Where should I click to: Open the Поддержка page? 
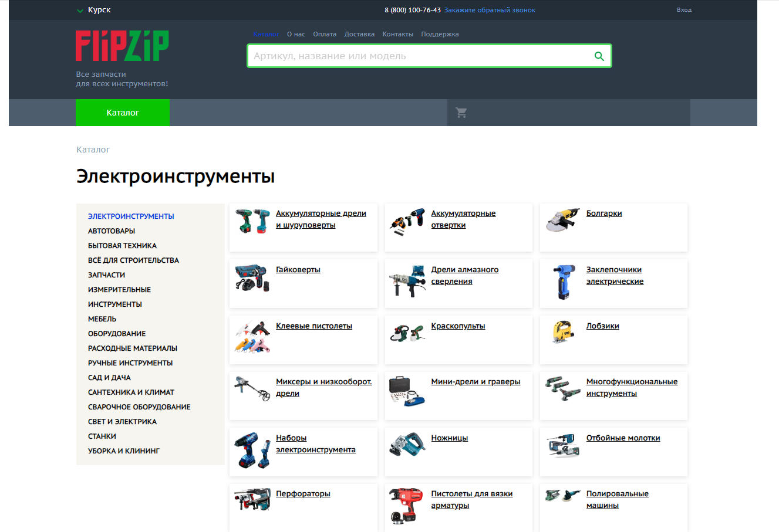[x=440, y=34]
